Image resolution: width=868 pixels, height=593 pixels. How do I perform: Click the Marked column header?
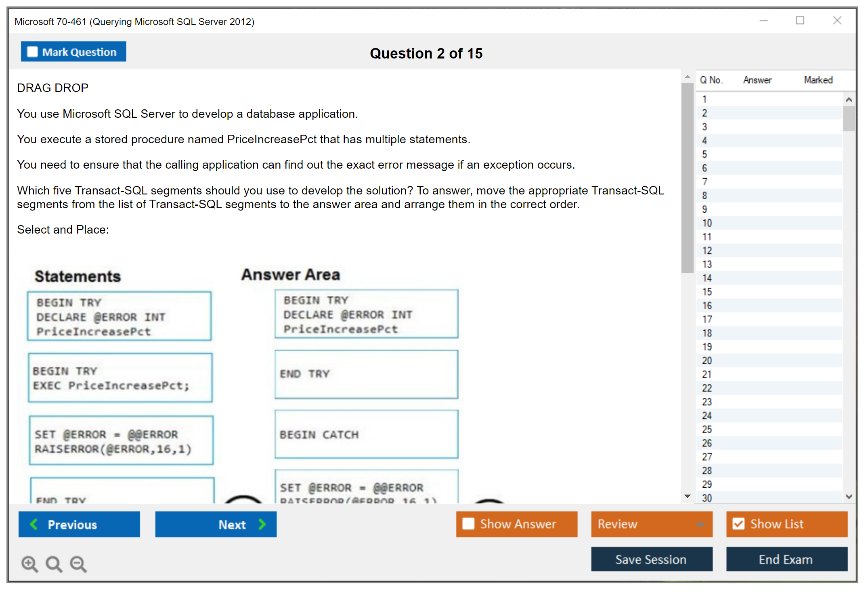click(818, 80)
